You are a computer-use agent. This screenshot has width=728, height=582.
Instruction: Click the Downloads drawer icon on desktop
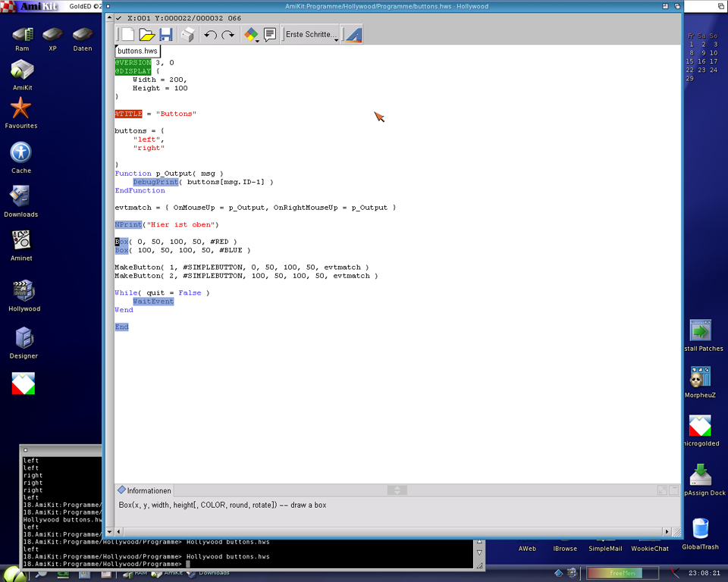click(x=20, y=197)
